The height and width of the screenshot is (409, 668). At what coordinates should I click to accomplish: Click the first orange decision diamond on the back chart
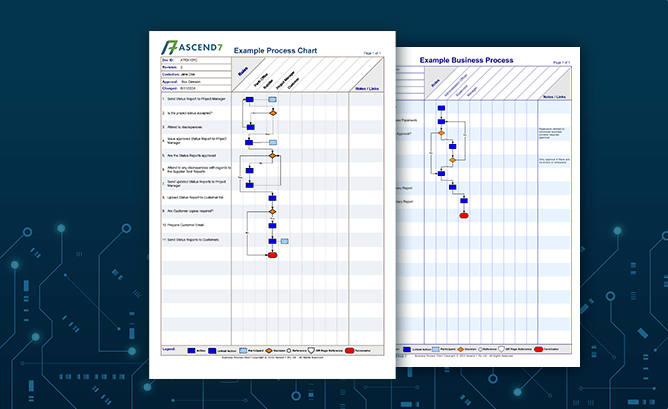point(439,132)
